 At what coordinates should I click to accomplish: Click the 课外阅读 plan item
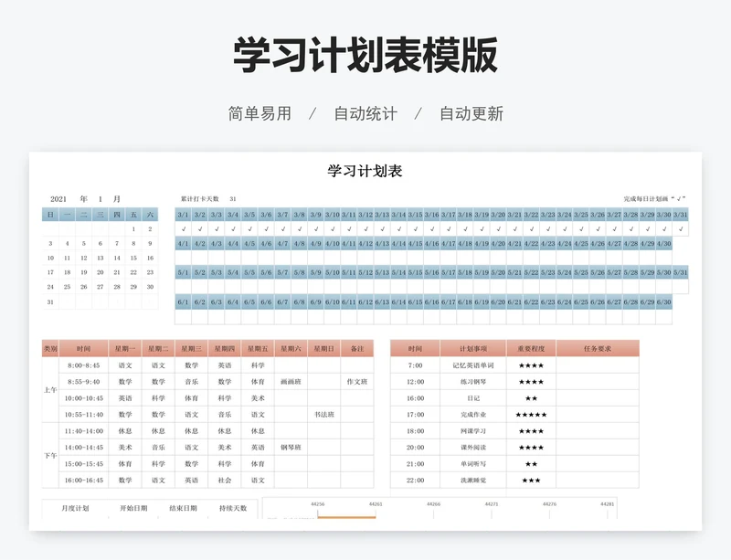[x=473, y=447]
